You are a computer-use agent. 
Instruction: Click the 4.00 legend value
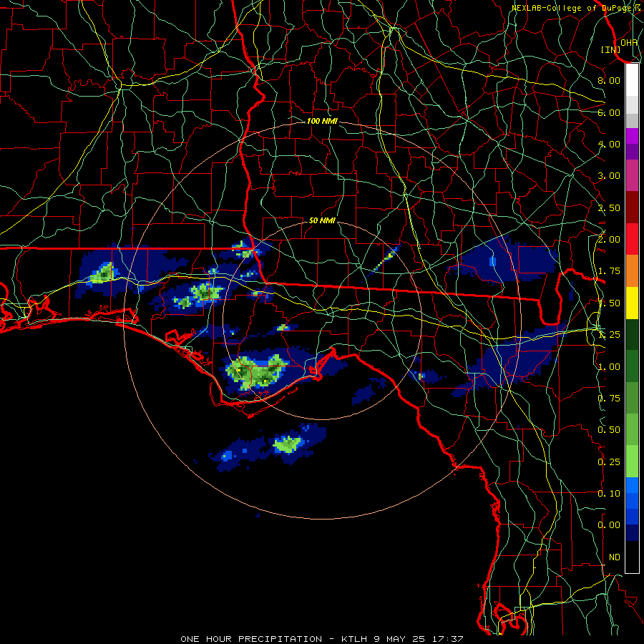[x=609, y=144]
